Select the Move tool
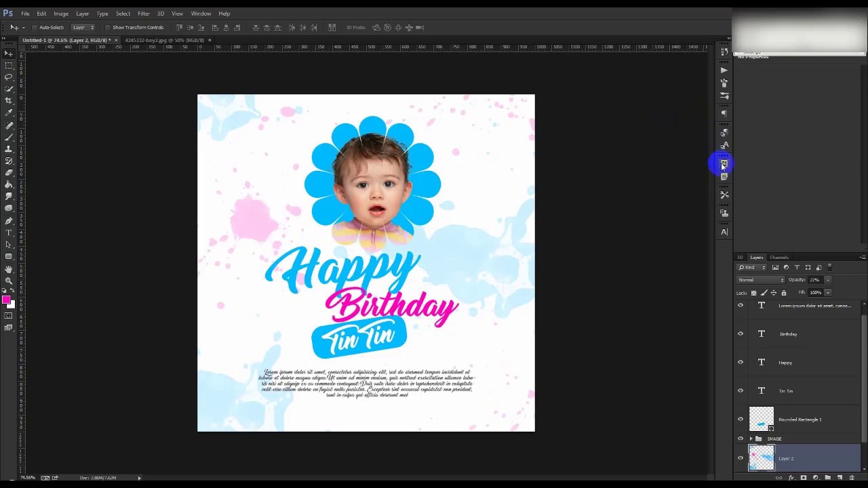 click(9, 54)
